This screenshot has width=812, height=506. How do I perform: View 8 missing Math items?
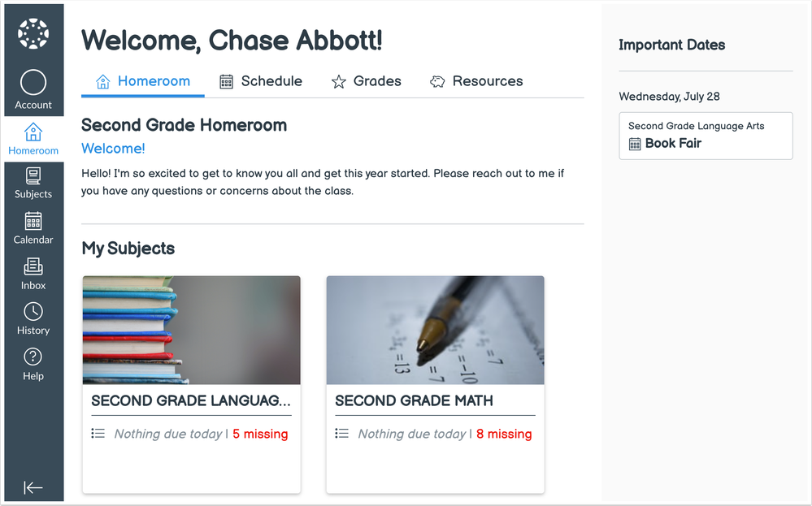click(504, 434)
